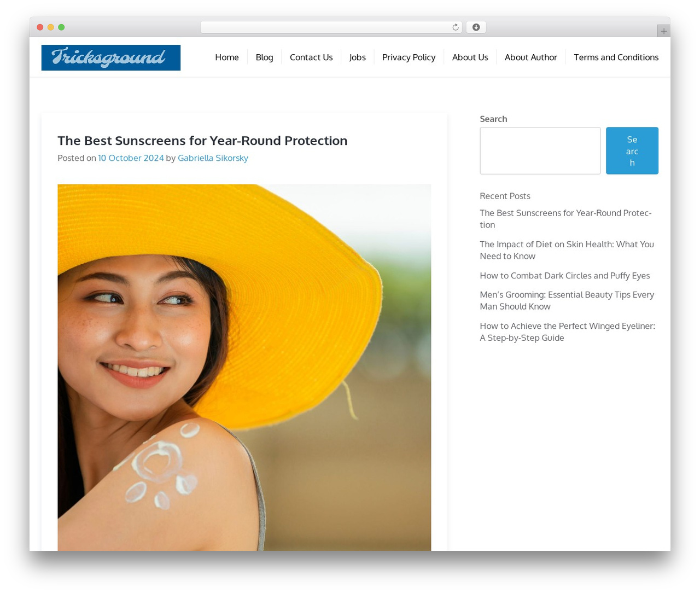Click the browser address bar
Viewport: 700px width, 593px height.
pyautogui.click(x=331, y=27)
